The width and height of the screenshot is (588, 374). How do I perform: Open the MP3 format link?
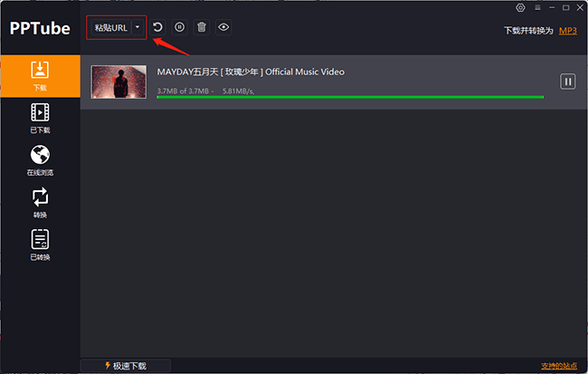[568, 31]
